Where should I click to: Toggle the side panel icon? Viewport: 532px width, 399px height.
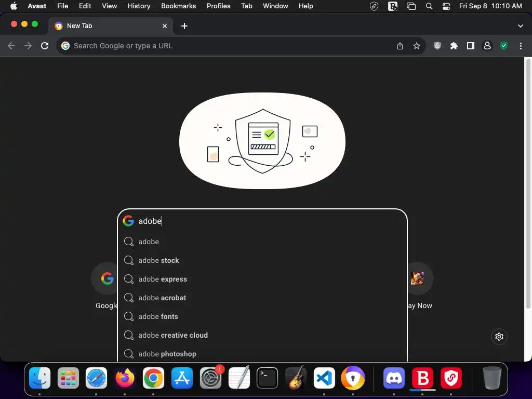471,46
